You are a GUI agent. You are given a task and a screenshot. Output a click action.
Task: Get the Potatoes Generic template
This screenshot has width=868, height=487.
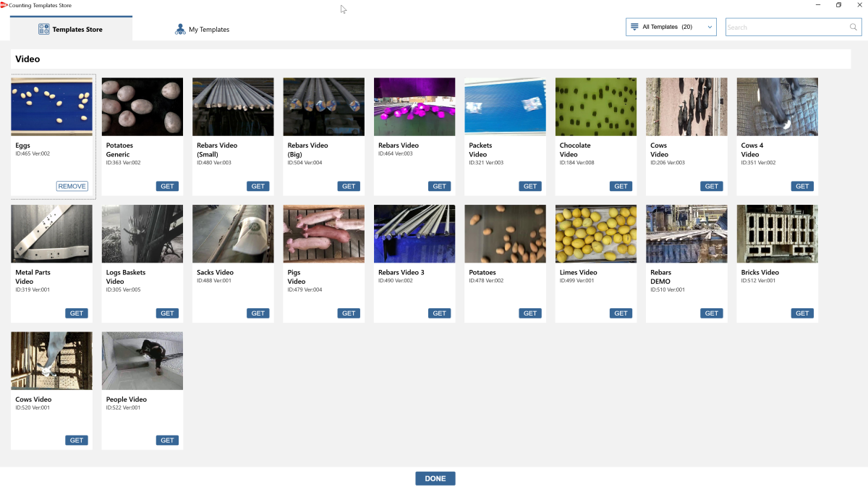tap(168, 186)
